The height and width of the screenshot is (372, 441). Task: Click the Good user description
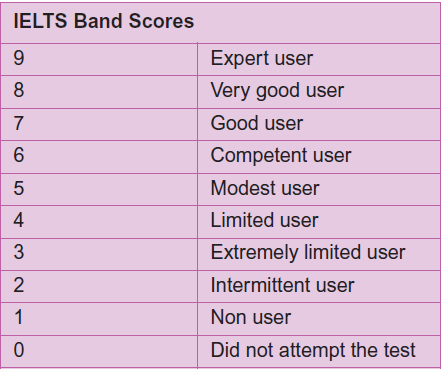257,123
